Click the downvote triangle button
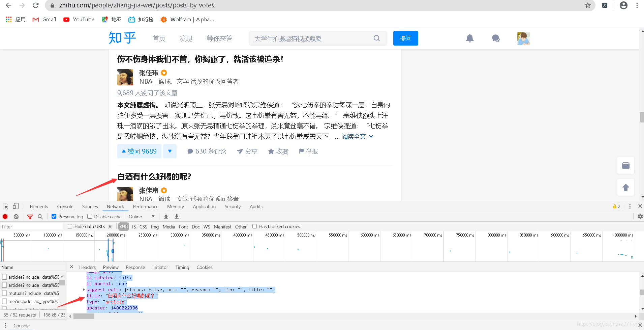Screen dimensions: 644x330 coord(170,151)
